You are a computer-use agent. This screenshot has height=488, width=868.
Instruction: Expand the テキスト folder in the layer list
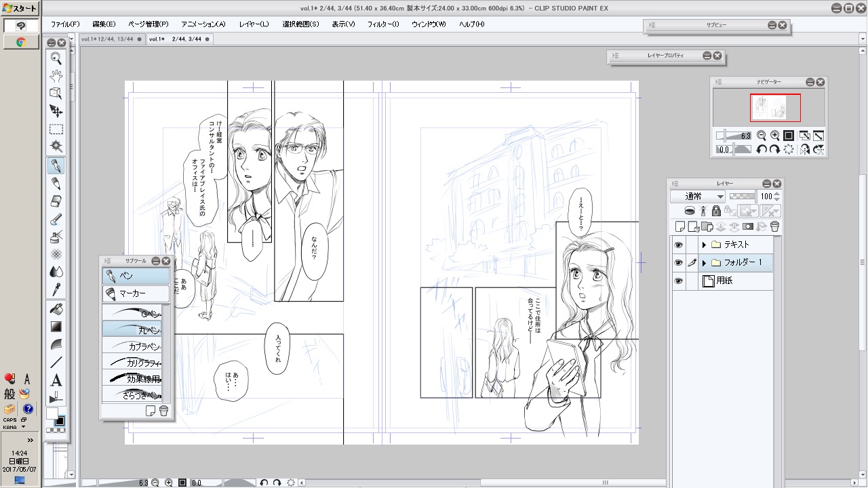[x=704, y=245]
